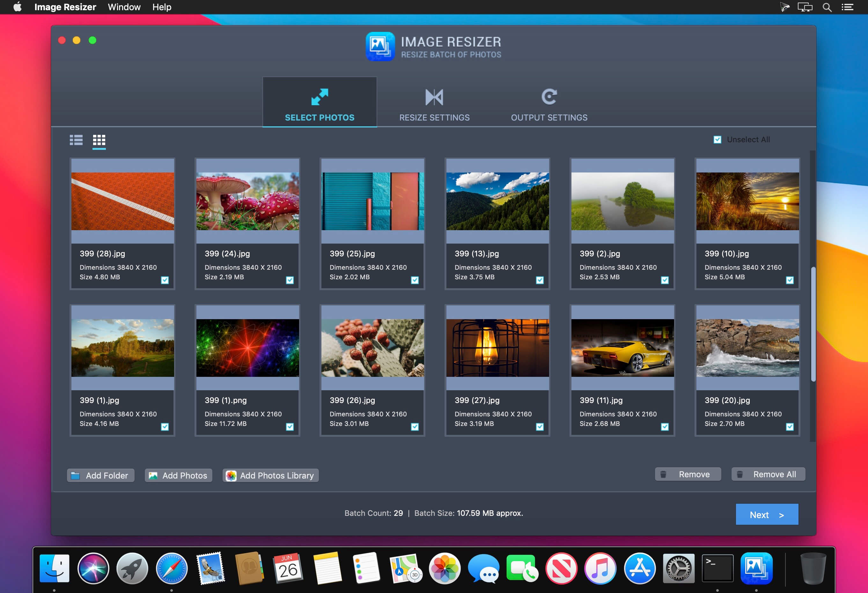Select the yellow sports car thumbnail
This screenshot has width=868, height=593.
pyautogui.click(x=622, y=348)
